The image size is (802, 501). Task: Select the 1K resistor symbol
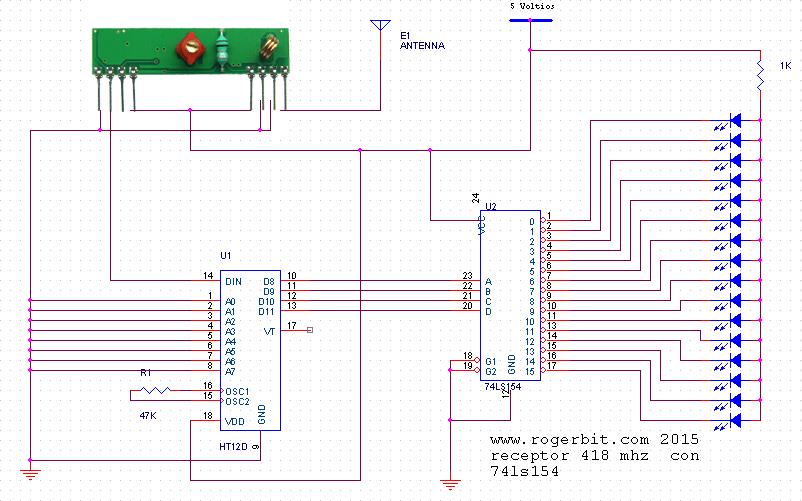coord(760,76)
